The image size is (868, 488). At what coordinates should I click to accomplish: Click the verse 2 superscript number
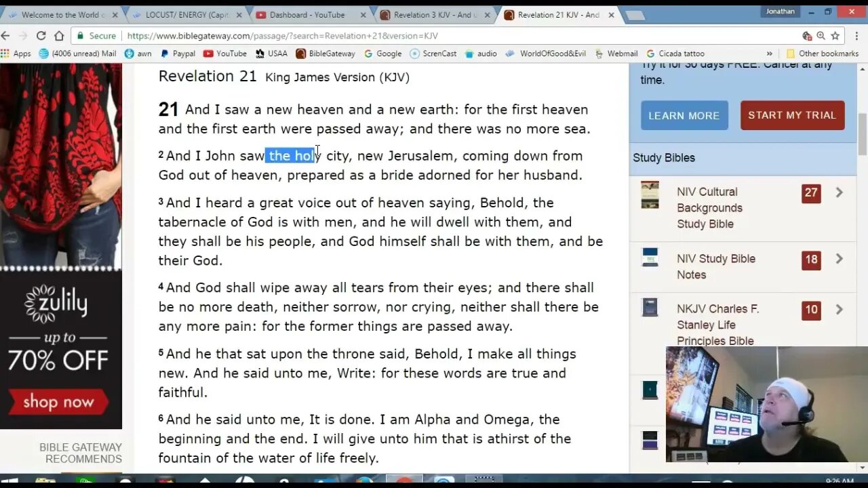[161, 155]
